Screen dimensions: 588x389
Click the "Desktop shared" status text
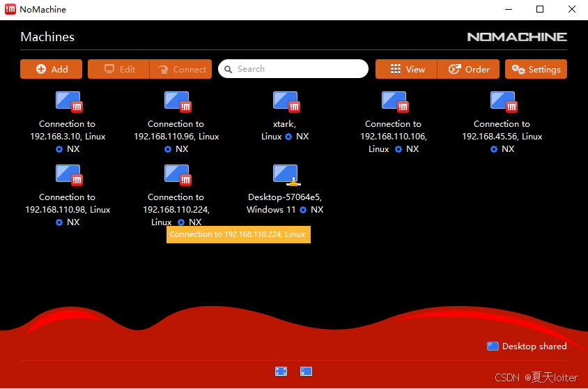(534, 346)
